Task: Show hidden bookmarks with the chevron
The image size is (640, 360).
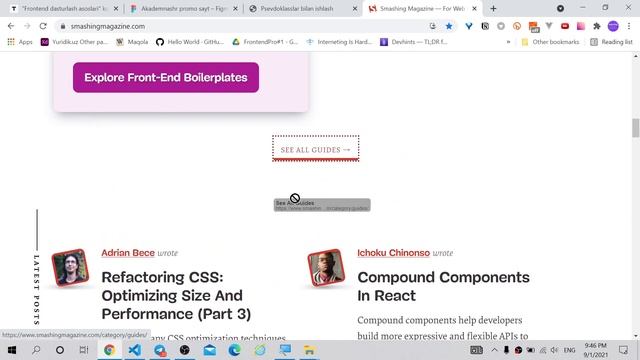Action: click(x=508, y=42)
